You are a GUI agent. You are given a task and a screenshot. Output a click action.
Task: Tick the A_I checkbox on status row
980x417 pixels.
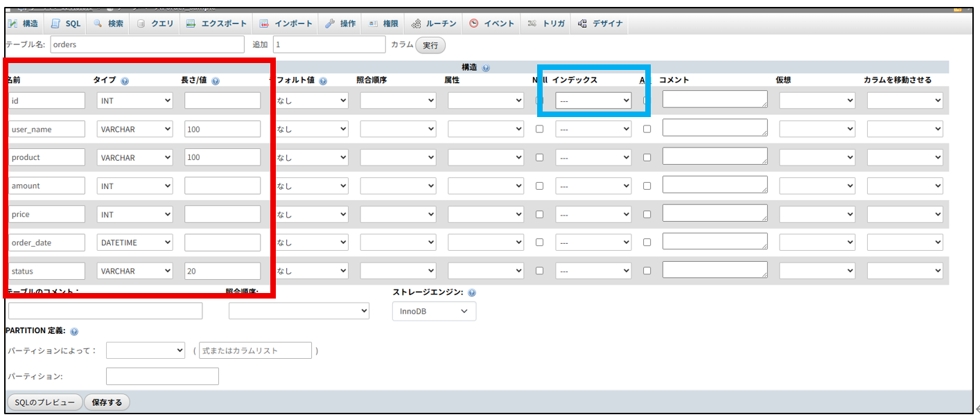tap(647, 271)
